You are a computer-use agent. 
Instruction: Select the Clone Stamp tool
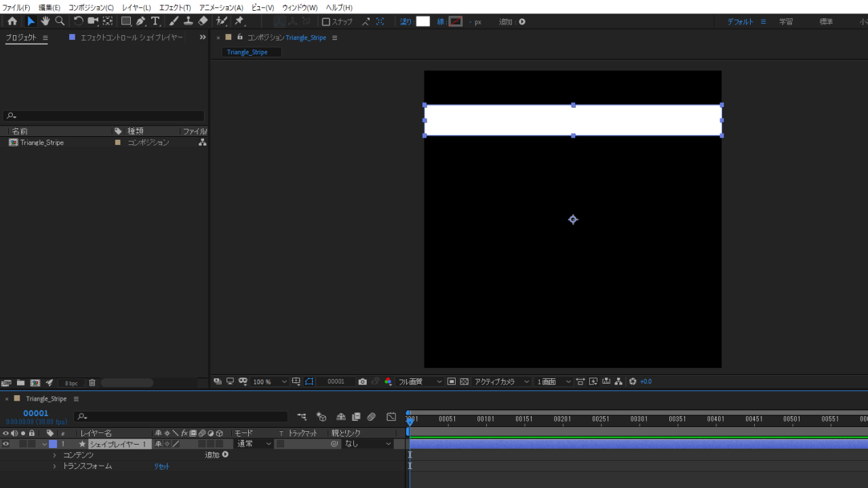[x=188, y=22]
